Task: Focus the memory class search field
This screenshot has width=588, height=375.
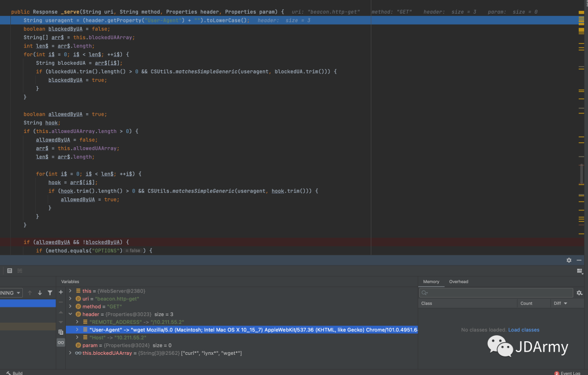Action: click(496, 293)
